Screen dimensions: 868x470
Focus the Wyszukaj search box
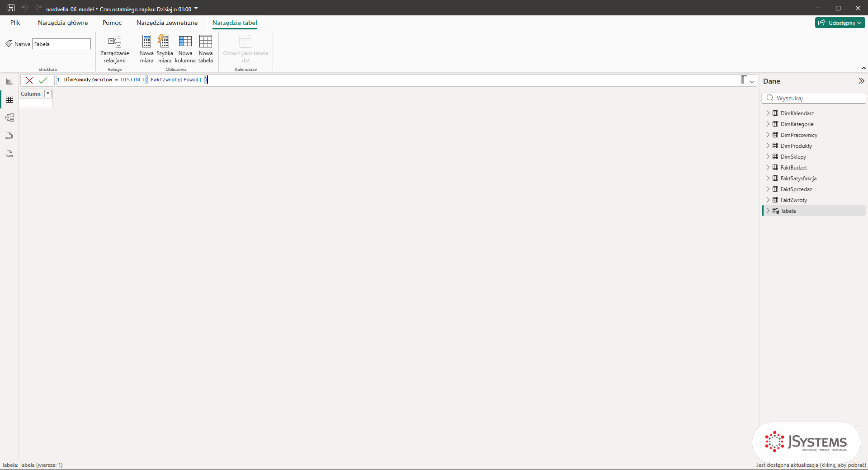click(814, 98)
